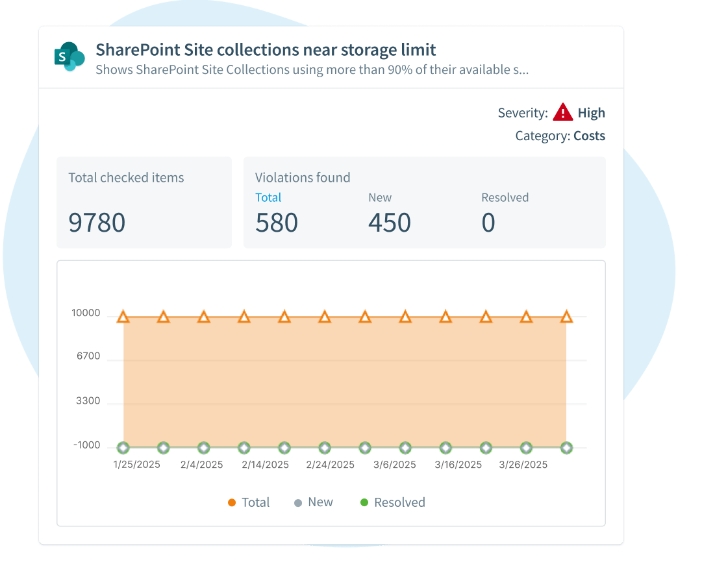Screen dimensions: 715x588
Task: Toggle the New series in chart legend
Action: [x=314, y=502]
